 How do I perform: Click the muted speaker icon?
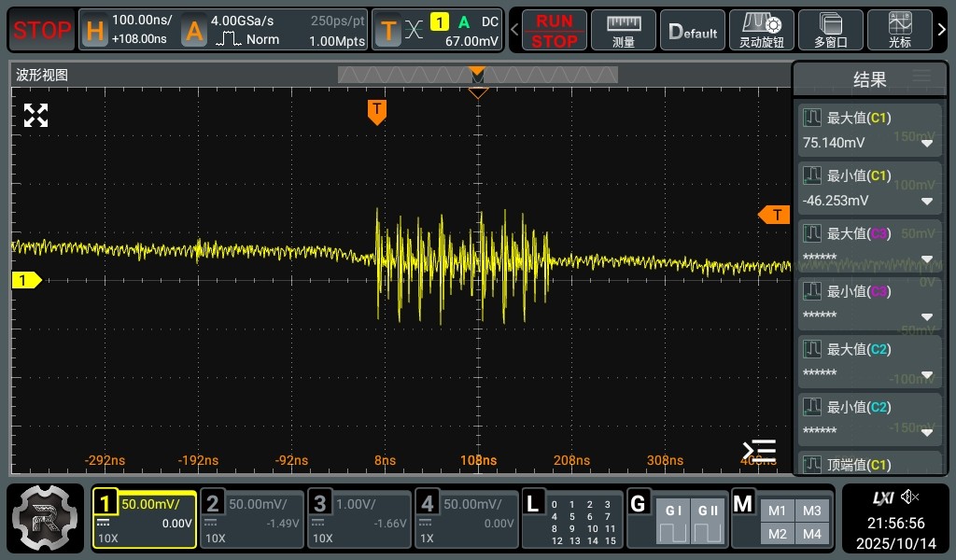909,497
